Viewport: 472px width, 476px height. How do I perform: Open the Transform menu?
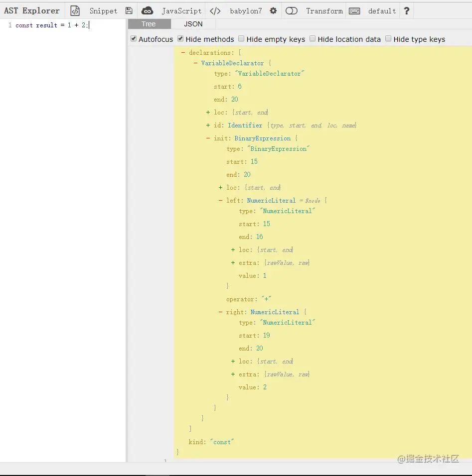[x=324, y=11]
